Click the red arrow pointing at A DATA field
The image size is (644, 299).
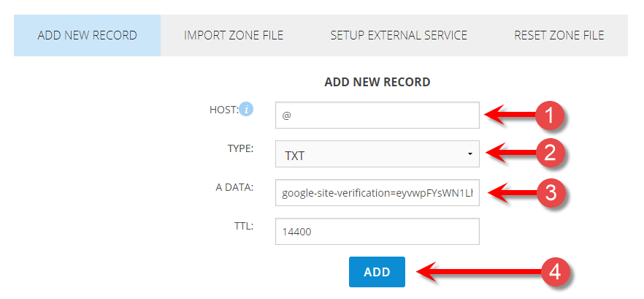point(511,193)
